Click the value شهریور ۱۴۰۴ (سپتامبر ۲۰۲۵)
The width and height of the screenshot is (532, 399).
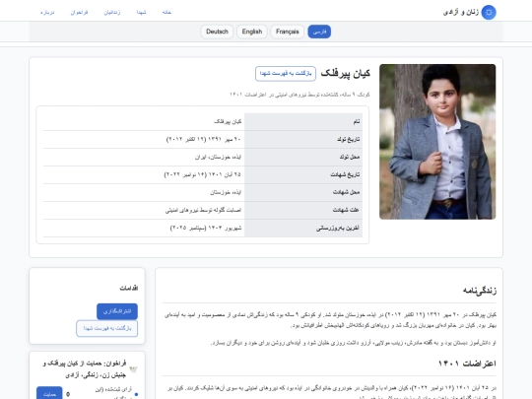point(206,228)
